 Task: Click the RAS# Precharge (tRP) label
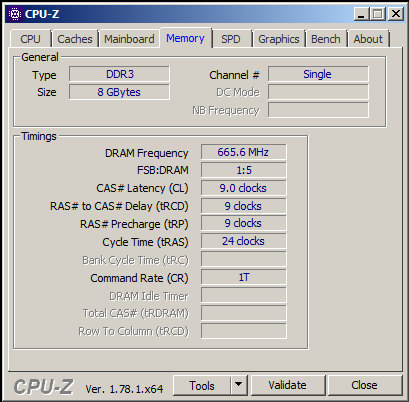pyautogui.click(x=134, y=224)
